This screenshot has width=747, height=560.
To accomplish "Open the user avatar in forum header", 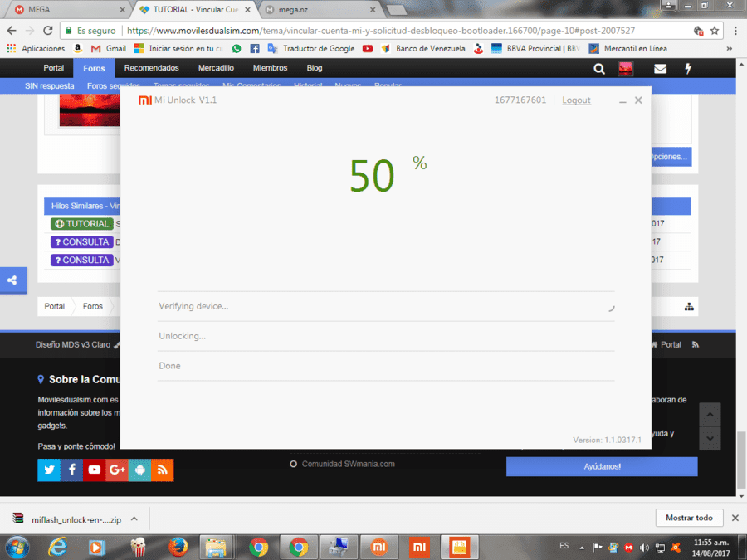I will [626, 69].
